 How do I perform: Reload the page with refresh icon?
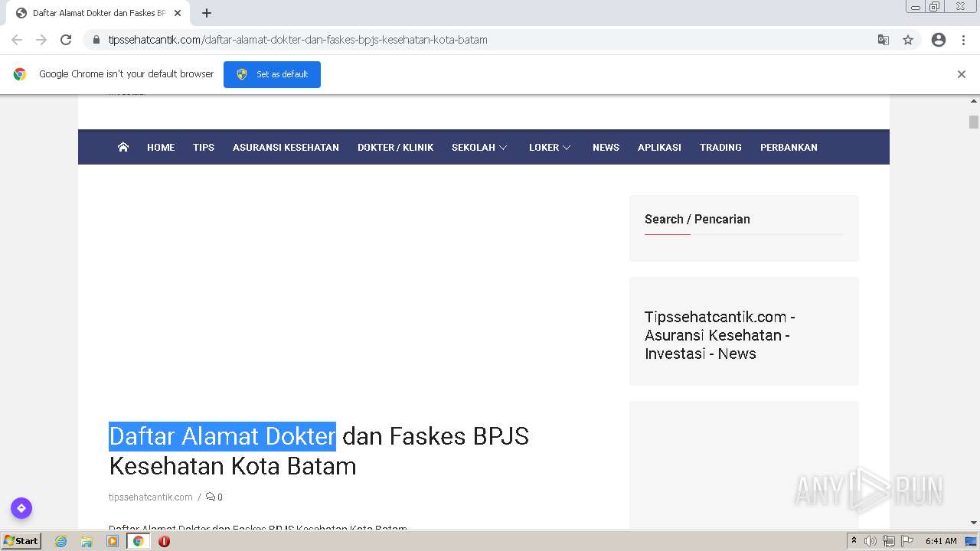point(66,40)
